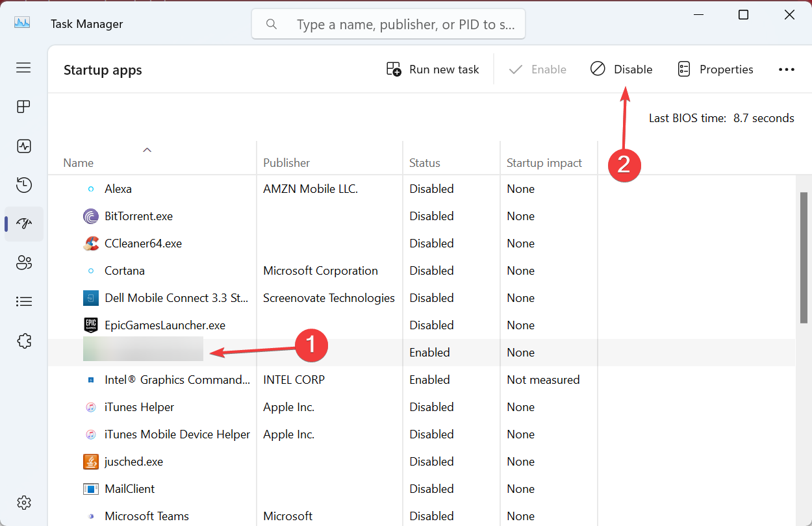The image size is (812, 526).
Task: Maximize the Task Manager window
Action: 744,15
